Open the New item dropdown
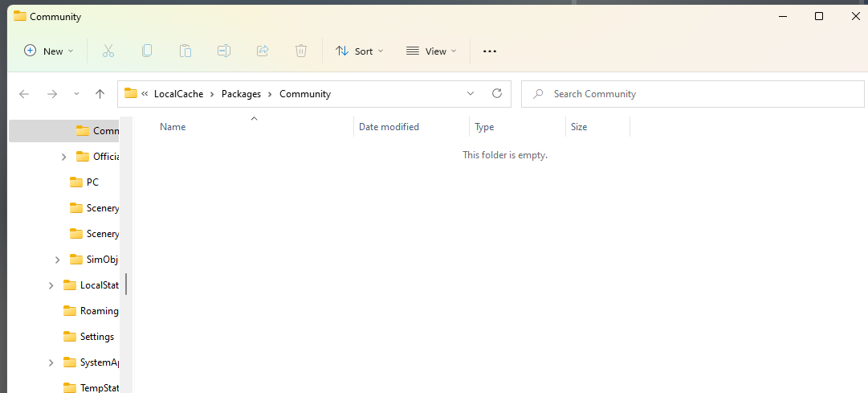The width and height of the screenshot is (868, 393). click(x=49, y=51)
